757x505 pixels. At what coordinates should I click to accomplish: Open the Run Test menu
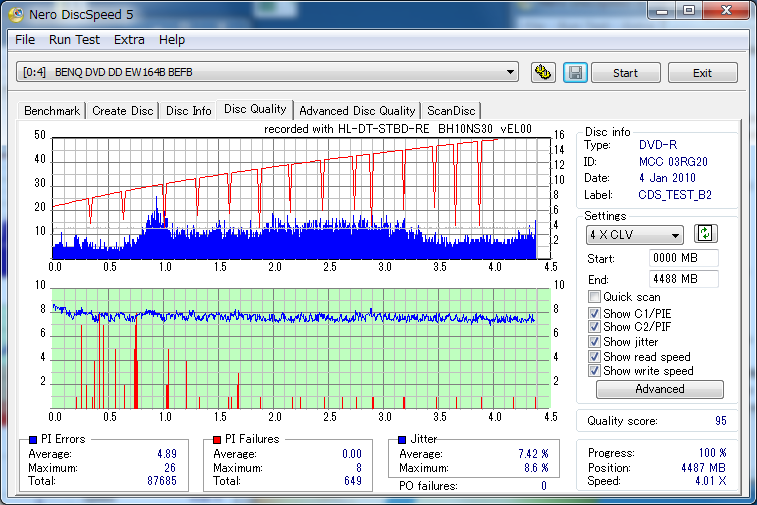pos(74,40)
